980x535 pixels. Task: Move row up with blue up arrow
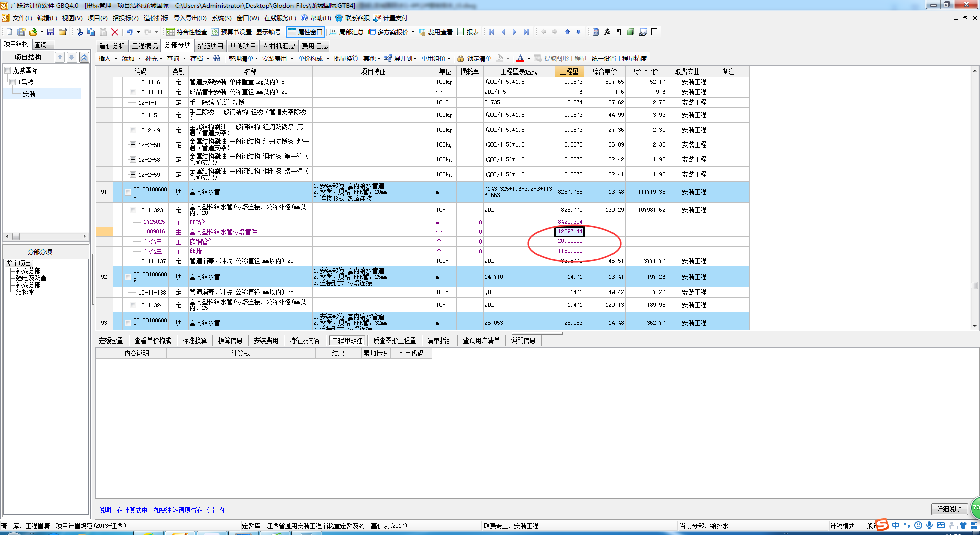coord(567,32)
